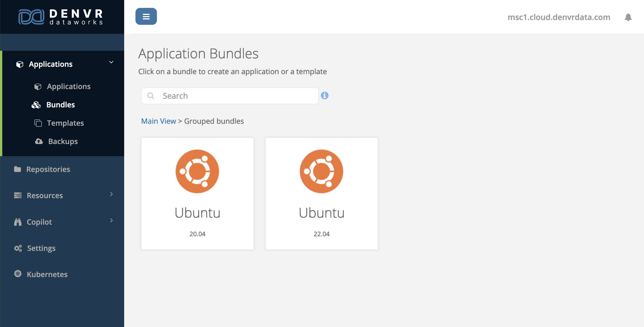644x327 pixels.
Task: Click the 20.04 version label
Action: click(197, 234)
